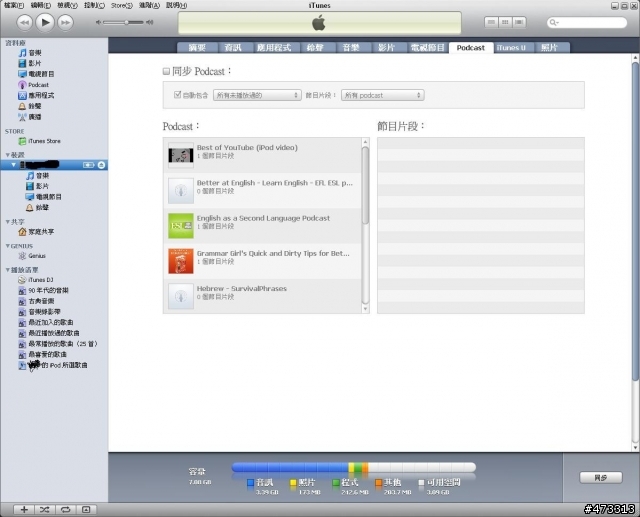Click the Audio (音訊) capacity legend swatch

pos(251,483)
